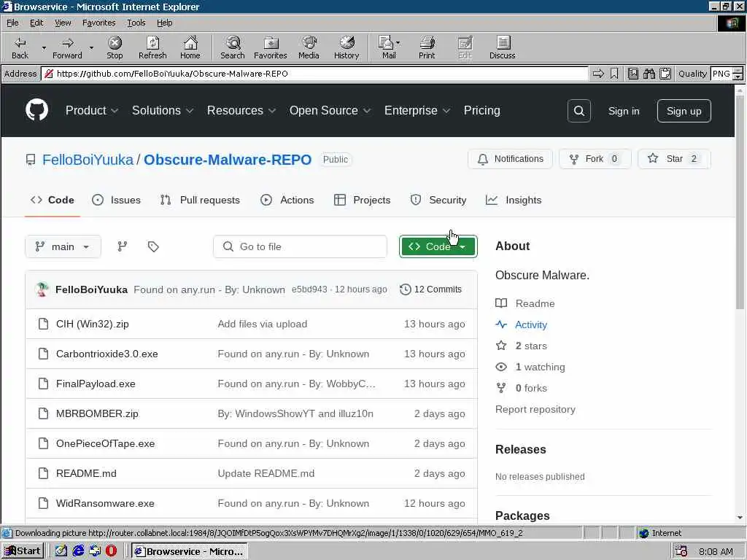Viewport: 747px width, 560px height.
Task: Fork the repository
Action: coord(595,159)
